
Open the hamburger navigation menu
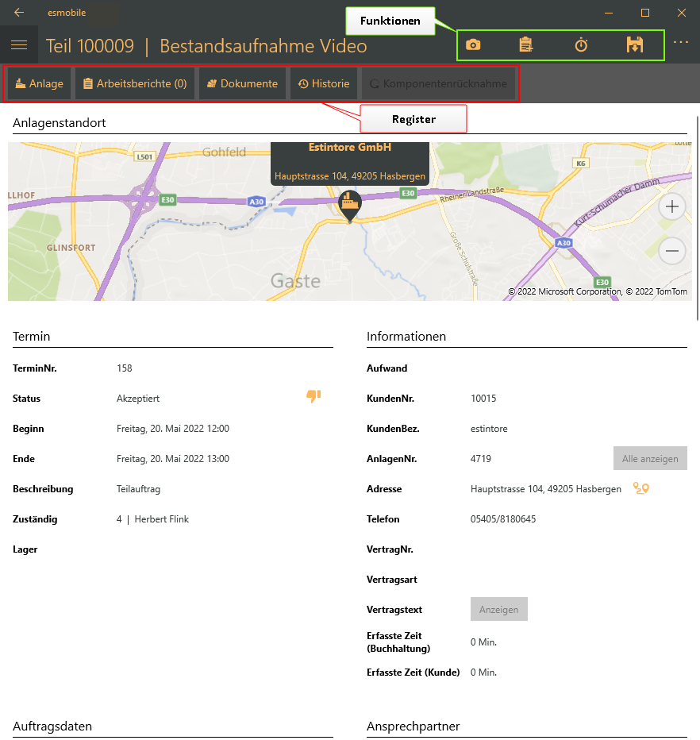point(19,45)
